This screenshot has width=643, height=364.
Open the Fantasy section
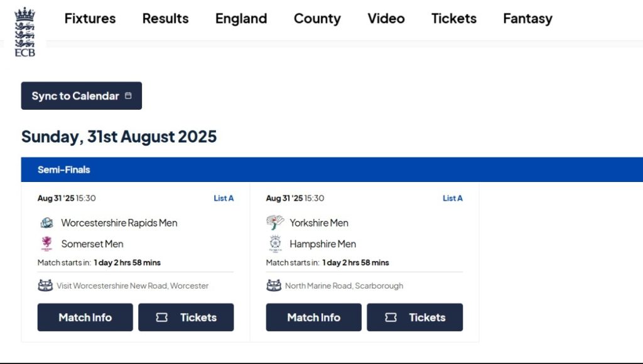pyautogui.click(x=527, y=18)
